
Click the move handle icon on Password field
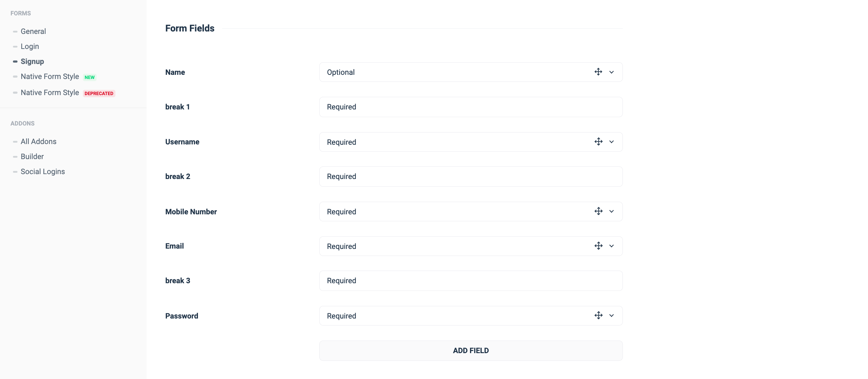coord(598,315)
